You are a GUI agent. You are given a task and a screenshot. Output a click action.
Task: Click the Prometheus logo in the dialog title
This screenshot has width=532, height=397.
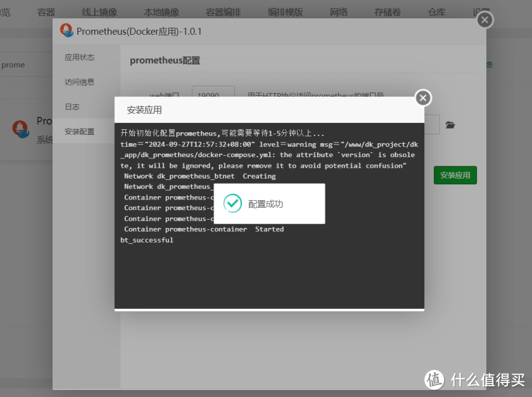66,30
